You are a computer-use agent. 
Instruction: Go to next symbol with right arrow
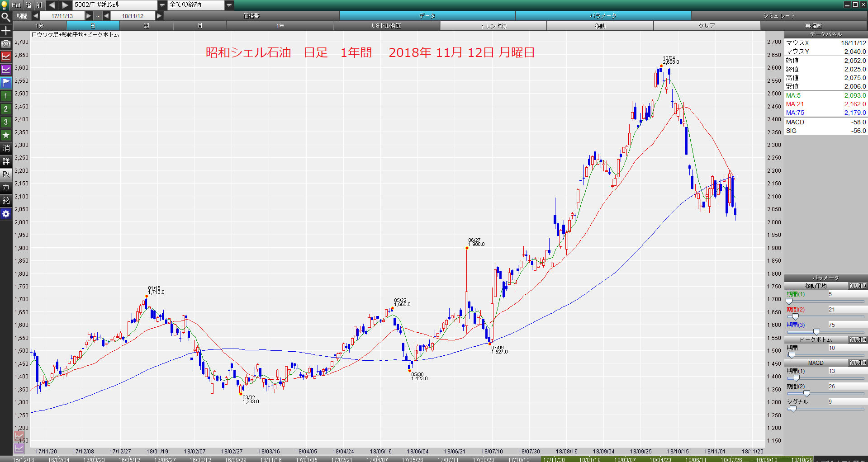(x=66, y=5)
